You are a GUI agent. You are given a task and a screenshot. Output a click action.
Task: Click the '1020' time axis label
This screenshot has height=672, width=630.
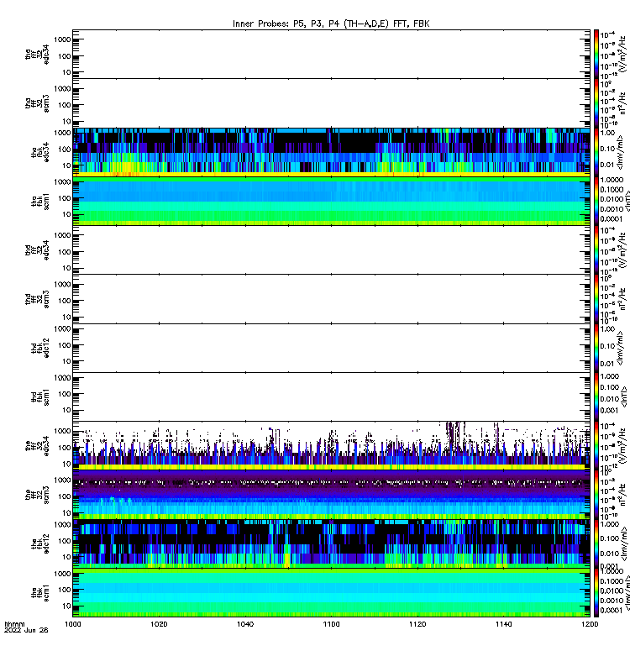tap(159, 624)
